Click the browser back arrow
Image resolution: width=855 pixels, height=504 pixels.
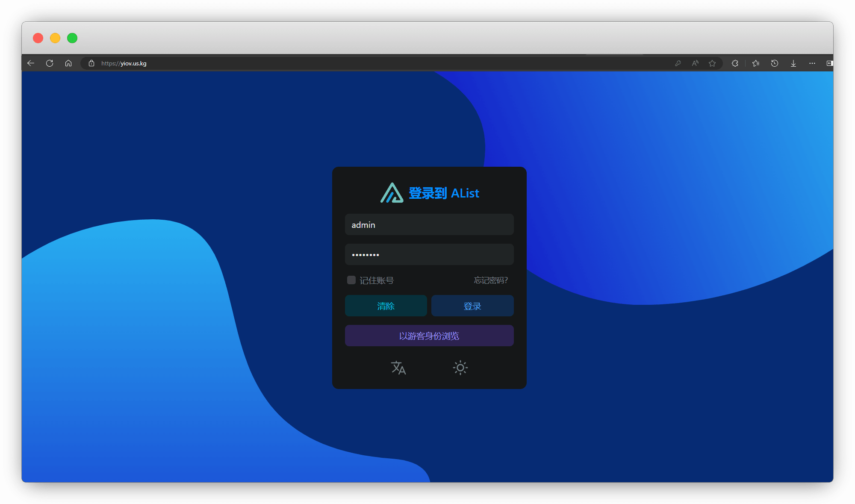coord(31,63)
